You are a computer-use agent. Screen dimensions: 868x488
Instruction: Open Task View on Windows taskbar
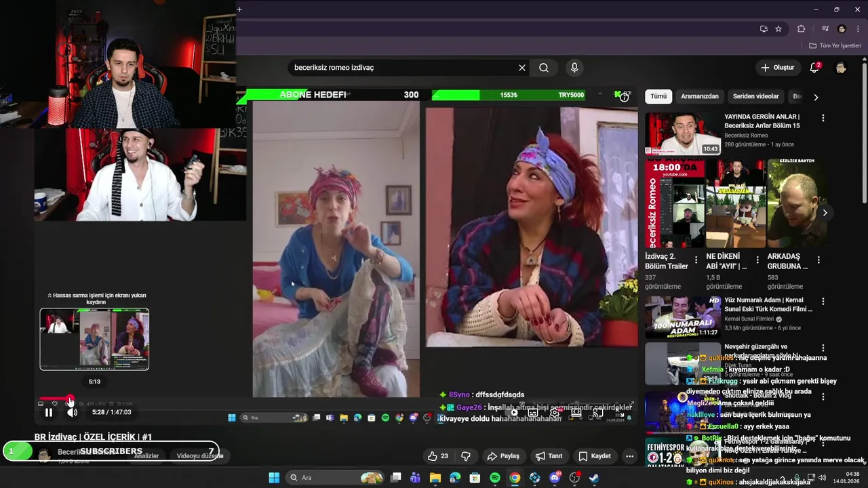[396, 478]
